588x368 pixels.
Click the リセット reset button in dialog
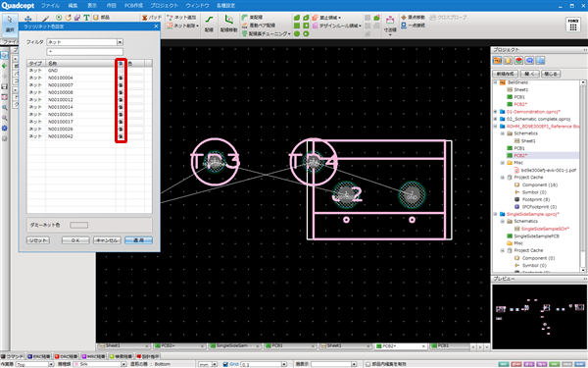(38, 240)
